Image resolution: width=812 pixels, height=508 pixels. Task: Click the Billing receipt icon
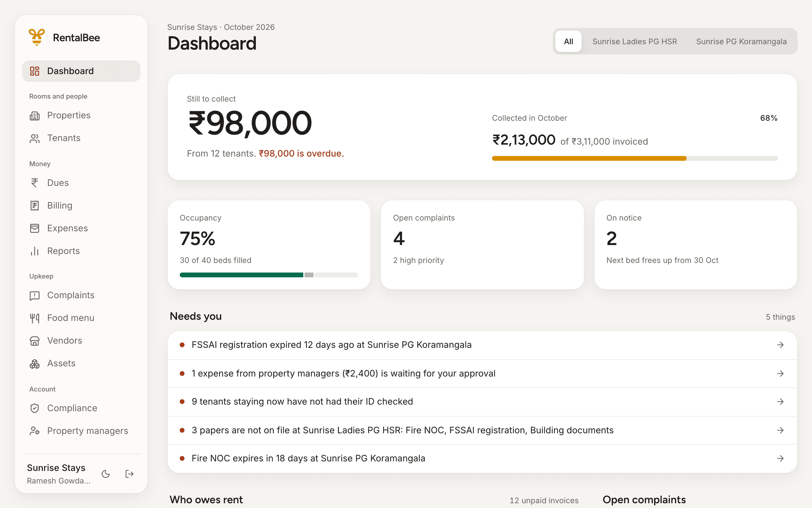point(35,206)
